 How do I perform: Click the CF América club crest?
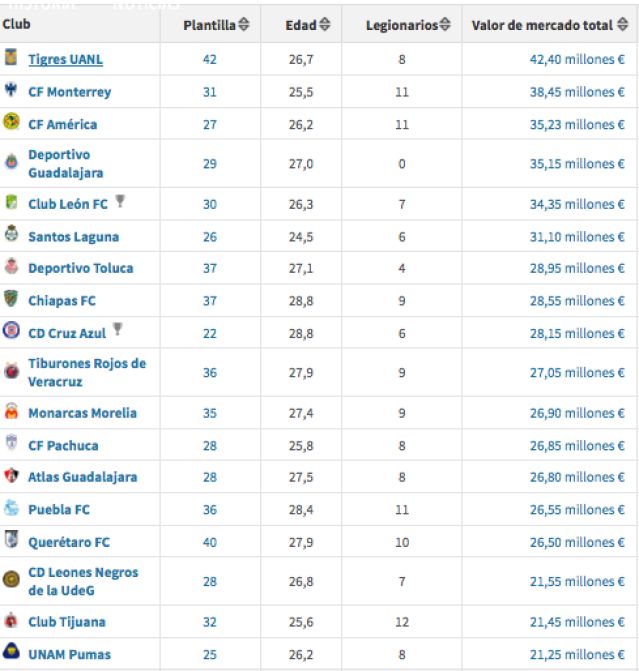[x=12, y=123]
